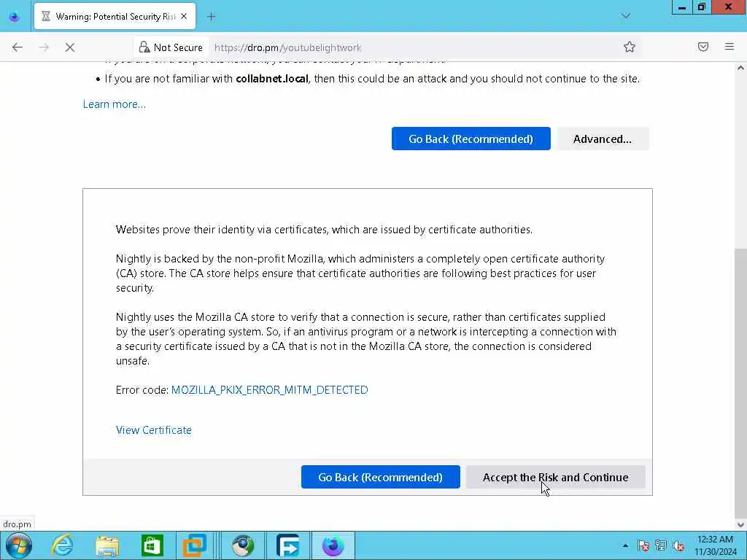Open the green store app on taskbar
Image resolution: width=747 pixels, height=560 pixels.
pos(152,545)
